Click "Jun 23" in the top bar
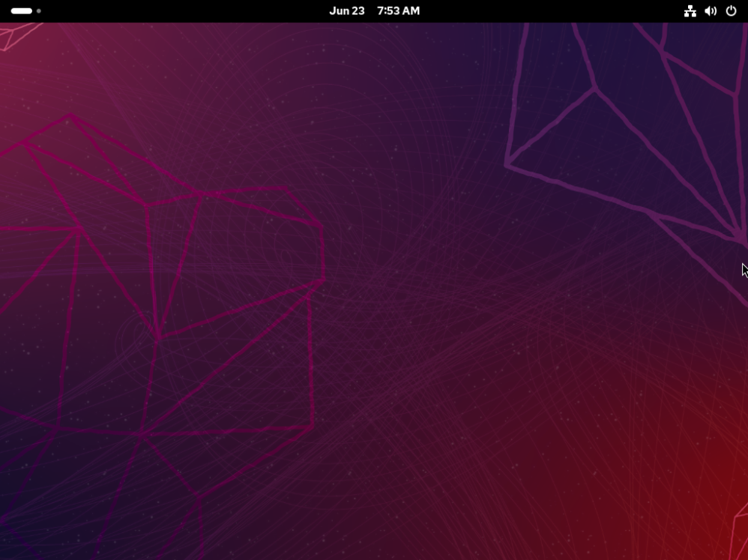 (347, 10)
